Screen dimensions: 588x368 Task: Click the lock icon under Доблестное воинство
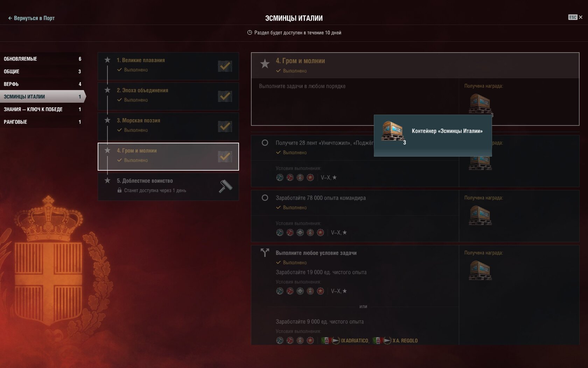click(119, 190)
